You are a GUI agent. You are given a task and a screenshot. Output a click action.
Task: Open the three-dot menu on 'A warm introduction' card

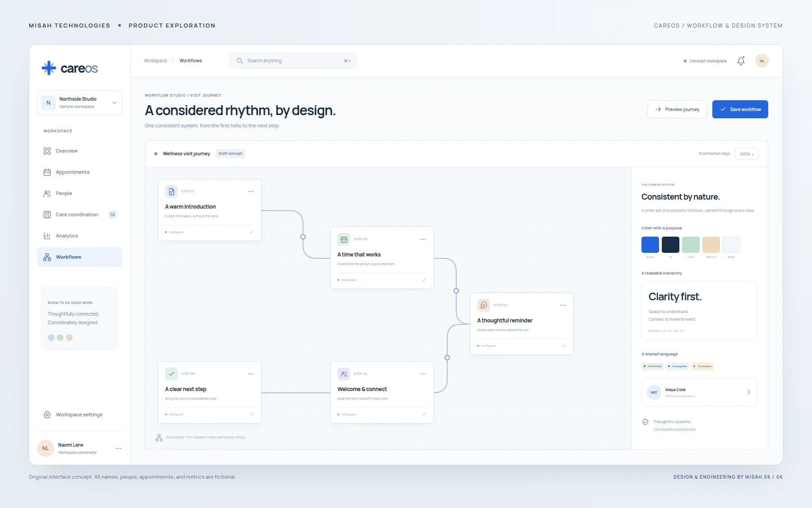coord(251,191)
